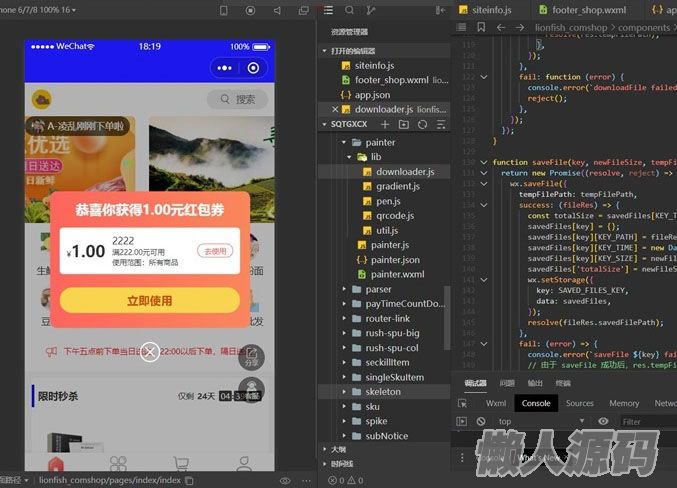This screenshot has height=488, width=677.
Task: Click the console Filter input field
Action: pyautogui.click(x=648, y=421)
